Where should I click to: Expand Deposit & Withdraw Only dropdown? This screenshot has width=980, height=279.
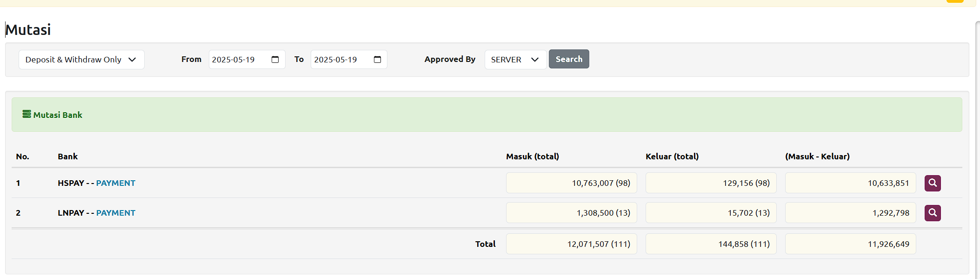pyautogui.click(x=81, y=60)
